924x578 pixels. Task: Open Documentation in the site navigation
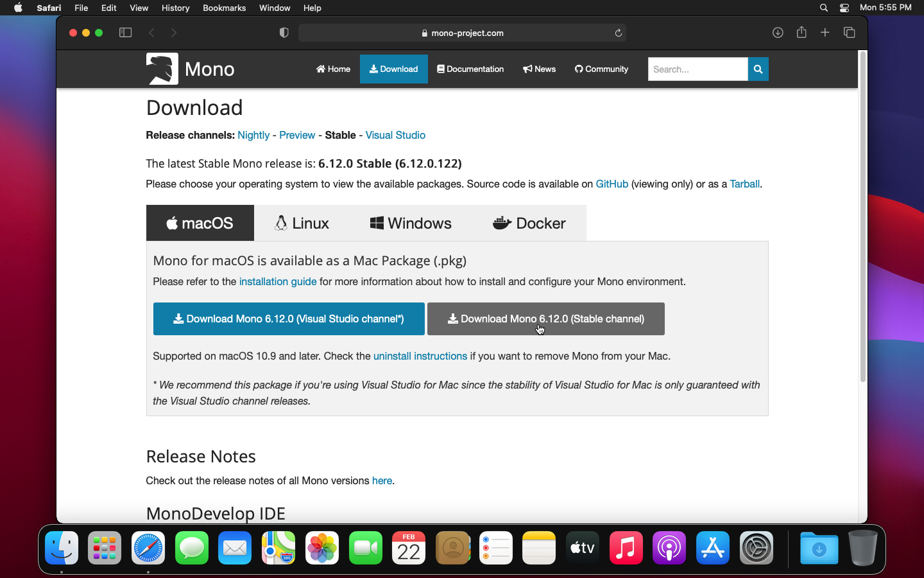(470, 69)
